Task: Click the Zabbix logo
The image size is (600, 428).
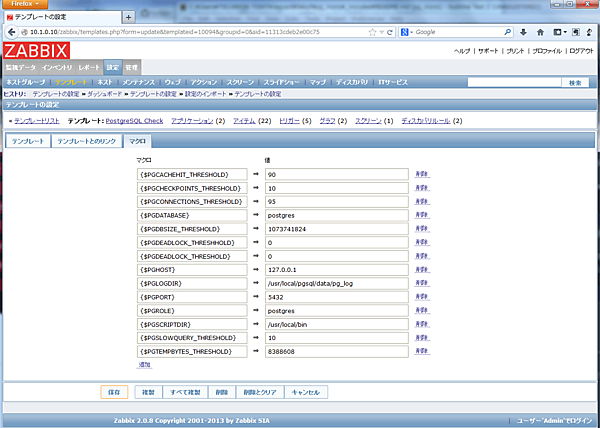Action: point(32,50)
